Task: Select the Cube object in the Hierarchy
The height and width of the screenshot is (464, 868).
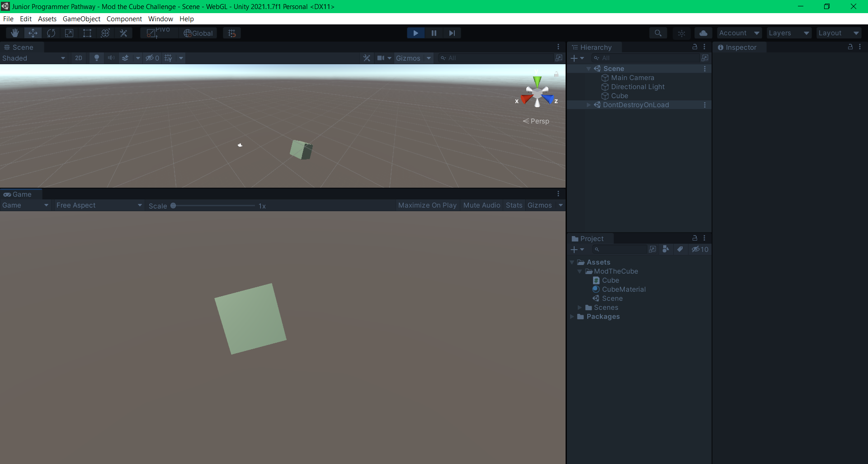Action: (619, 95)
